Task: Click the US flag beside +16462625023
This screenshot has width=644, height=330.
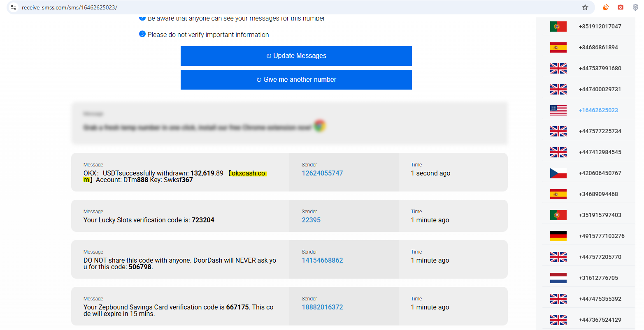Action: 558,110
